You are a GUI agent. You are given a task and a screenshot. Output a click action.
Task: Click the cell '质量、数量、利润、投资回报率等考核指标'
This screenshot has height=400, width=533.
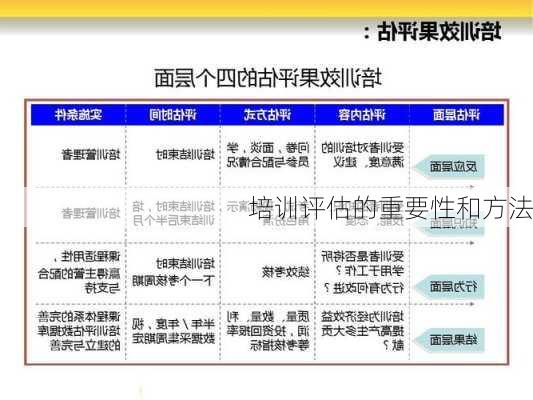[x=268, y=331]
